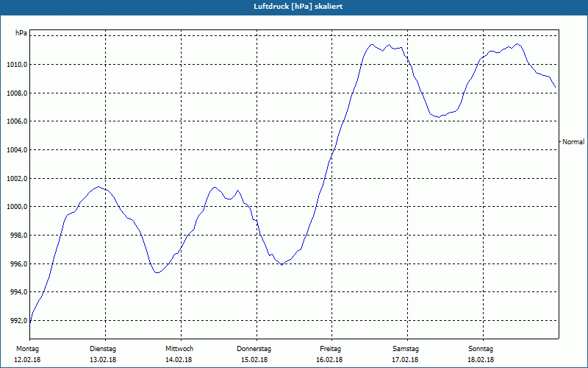The width and height of the screenshot is (588, 368).
Task: Click the '14.02.18' date label
Action: (179, 360)
